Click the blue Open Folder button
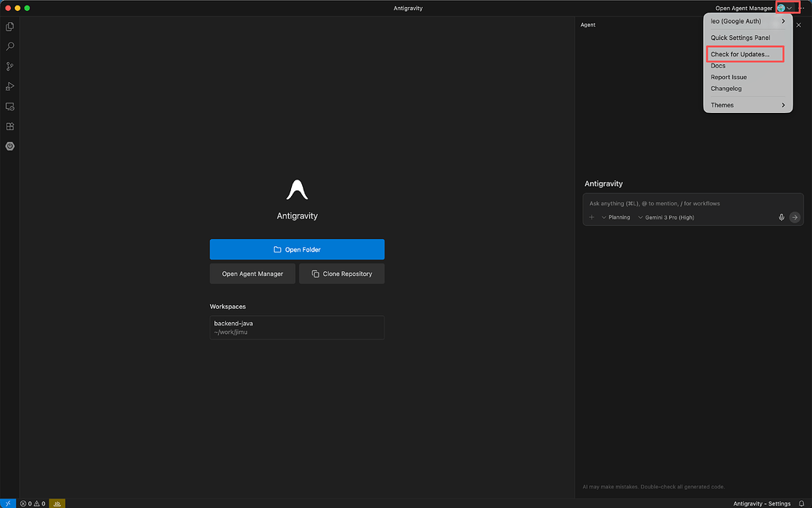Viewport: 812px width, 508px height. coord(297,249)
